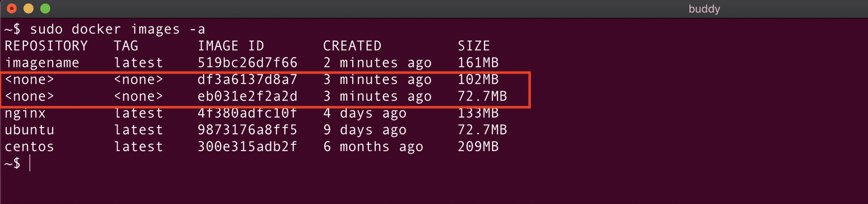This screenshot has width=868, height=204.
Task: Click image ID 300e315adb2f
Action: coord(247,147)
